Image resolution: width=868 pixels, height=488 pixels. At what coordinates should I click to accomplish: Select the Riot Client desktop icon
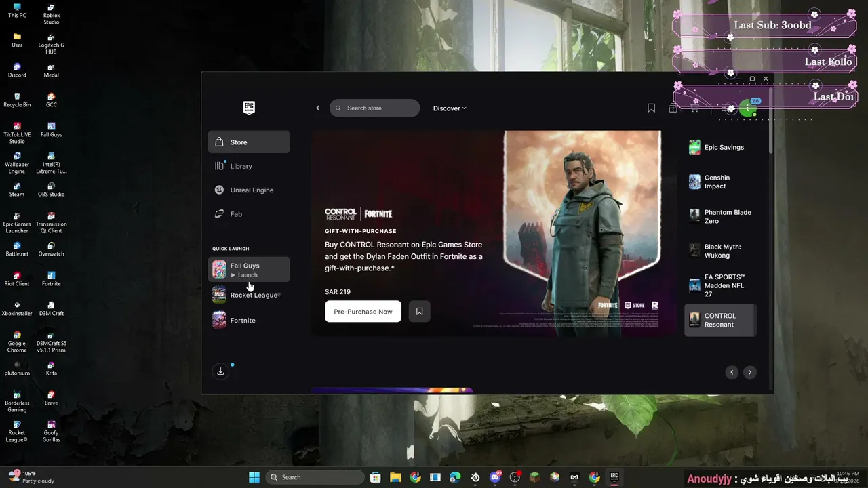click(x=17, y=279)
